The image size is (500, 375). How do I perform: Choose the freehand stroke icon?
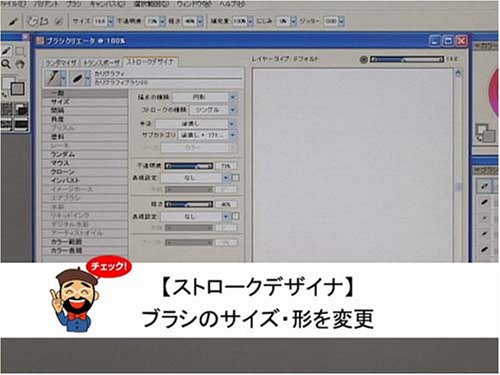coord(32,22)
